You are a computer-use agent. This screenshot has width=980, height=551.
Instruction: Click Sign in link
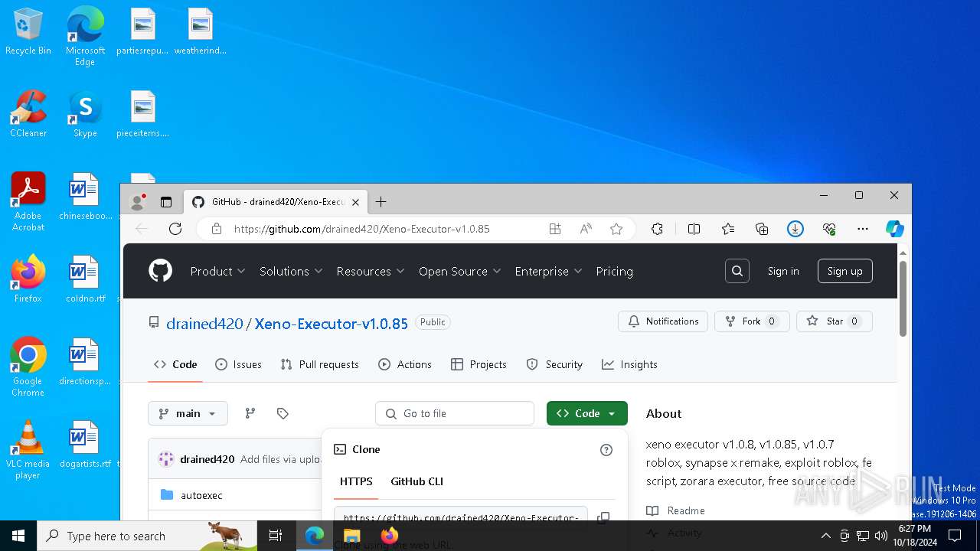[x=783, y=271]
